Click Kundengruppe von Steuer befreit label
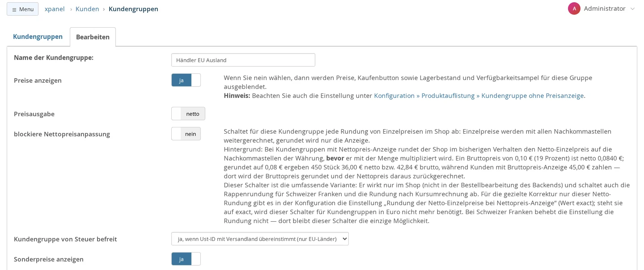The width and height of the screenshot is (644, 270). point(65,239)
